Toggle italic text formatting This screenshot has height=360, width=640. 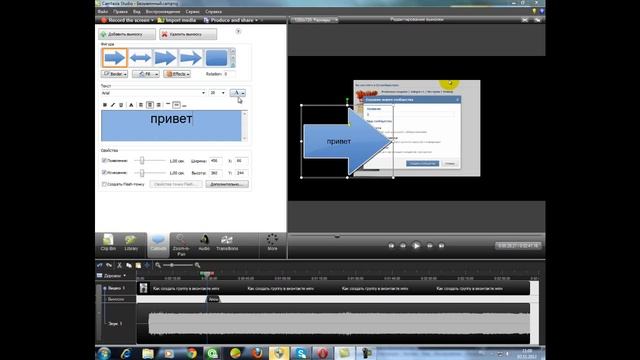click(113, 105)
